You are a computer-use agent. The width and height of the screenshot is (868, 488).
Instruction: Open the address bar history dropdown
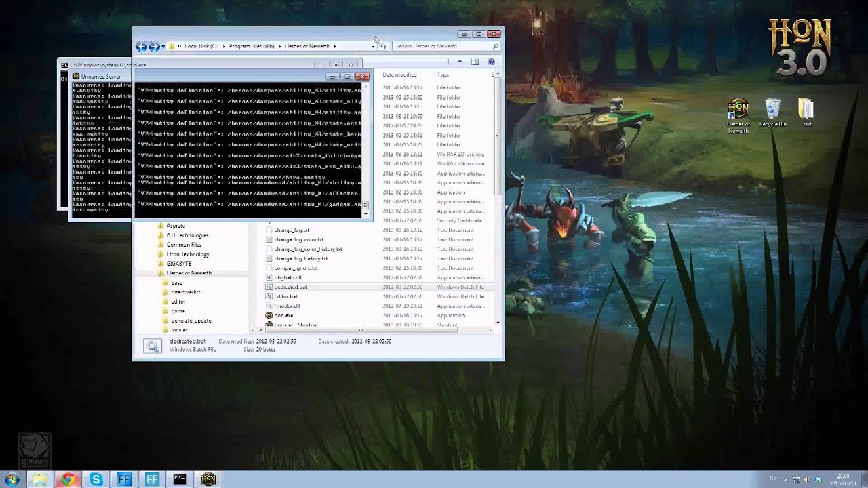tap(373, 46)
